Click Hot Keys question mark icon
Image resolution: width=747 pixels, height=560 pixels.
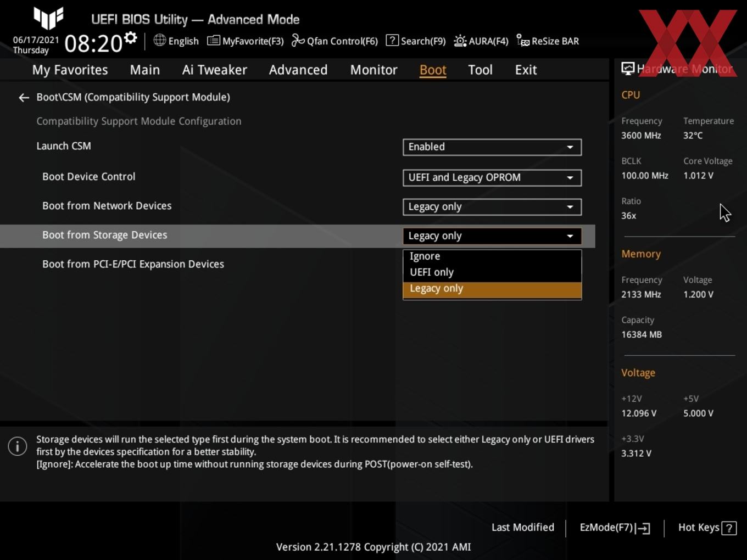[729, 528]
